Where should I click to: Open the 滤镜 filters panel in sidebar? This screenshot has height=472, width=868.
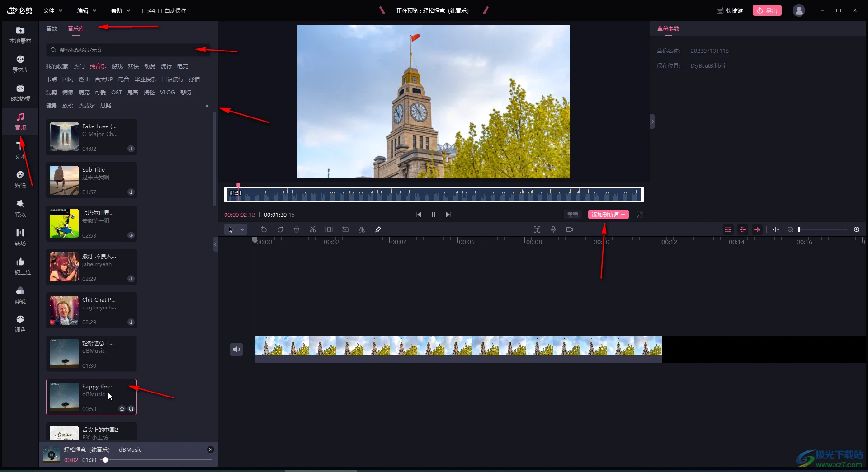click(20, 295)
